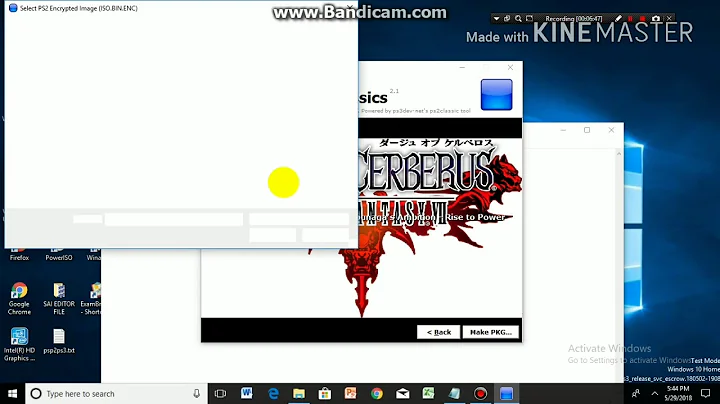This screenshot has height=404, width=720.
Task: Open Excel from taskbar
Action: coord(428,393)
